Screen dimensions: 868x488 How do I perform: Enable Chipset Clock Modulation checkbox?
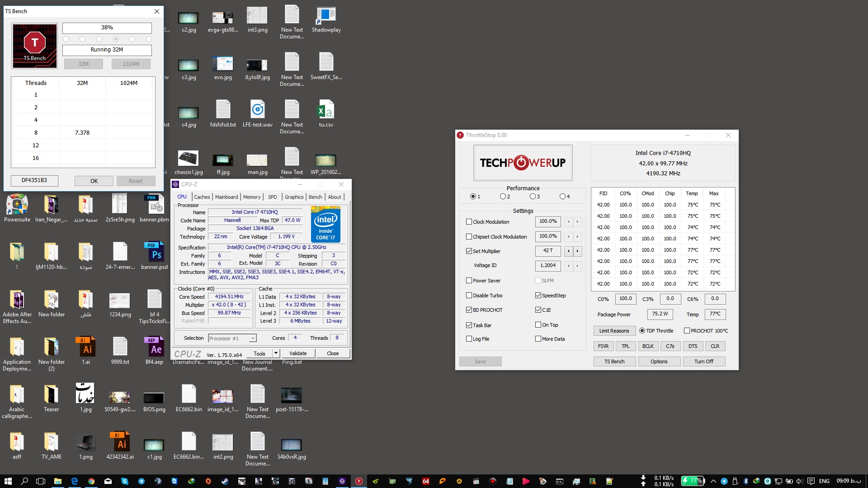[469, 237]
